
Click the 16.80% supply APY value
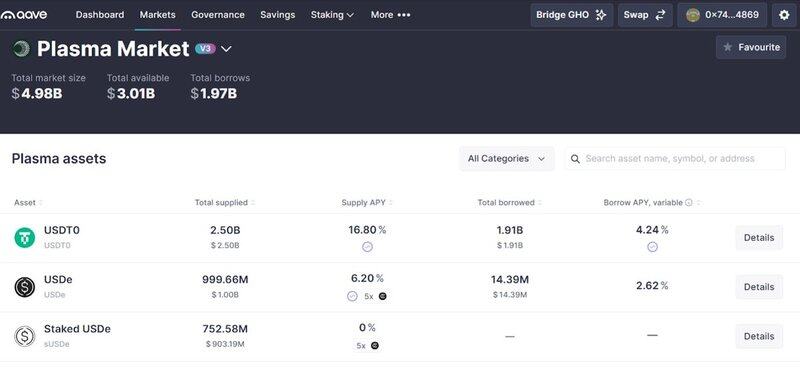coord(367,230)
